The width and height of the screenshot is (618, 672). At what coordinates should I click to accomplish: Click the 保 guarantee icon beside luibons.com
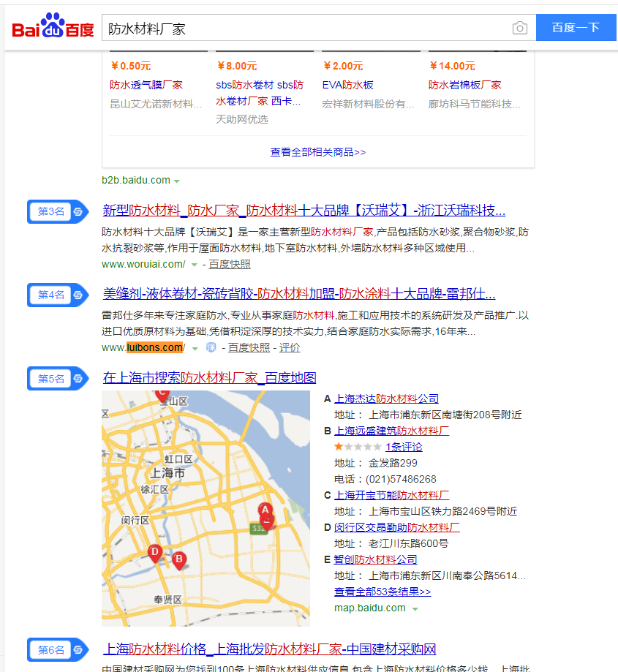(211, 347)
